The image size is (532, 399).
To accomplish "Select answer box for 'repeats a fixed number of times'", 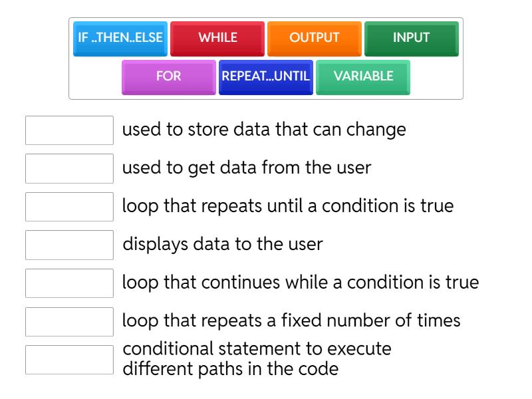I will click(x=69, y=321).
